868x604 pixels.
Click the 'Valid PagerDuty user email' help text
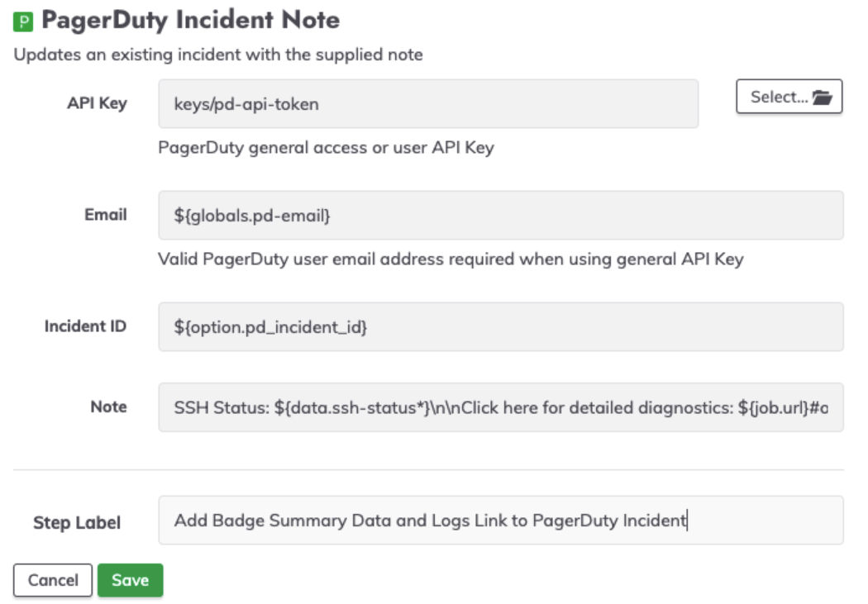click(x=451, y=259)
